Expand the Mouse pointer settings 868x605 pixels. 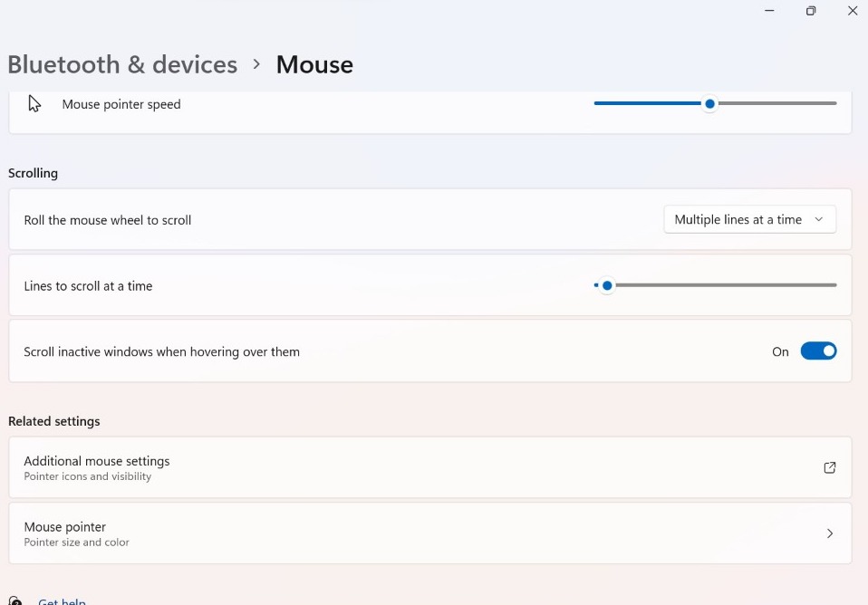pyautogui.click(x=430, y=533)
